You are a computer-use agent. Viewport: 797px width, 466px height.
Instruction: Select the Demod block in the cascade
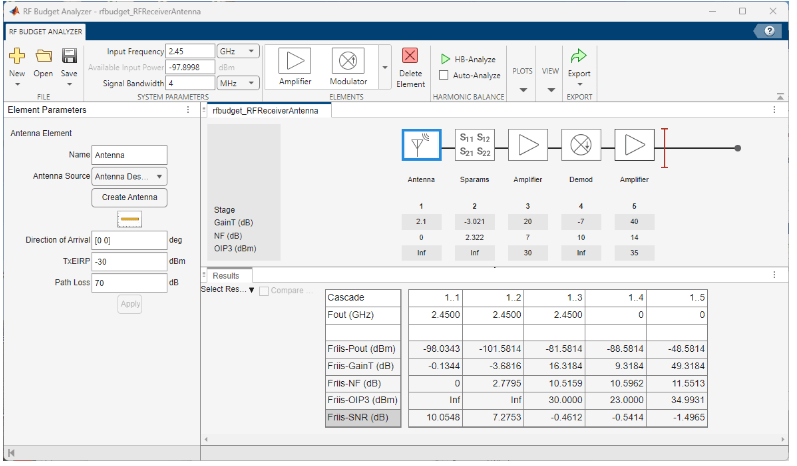[x=580, y=146]
